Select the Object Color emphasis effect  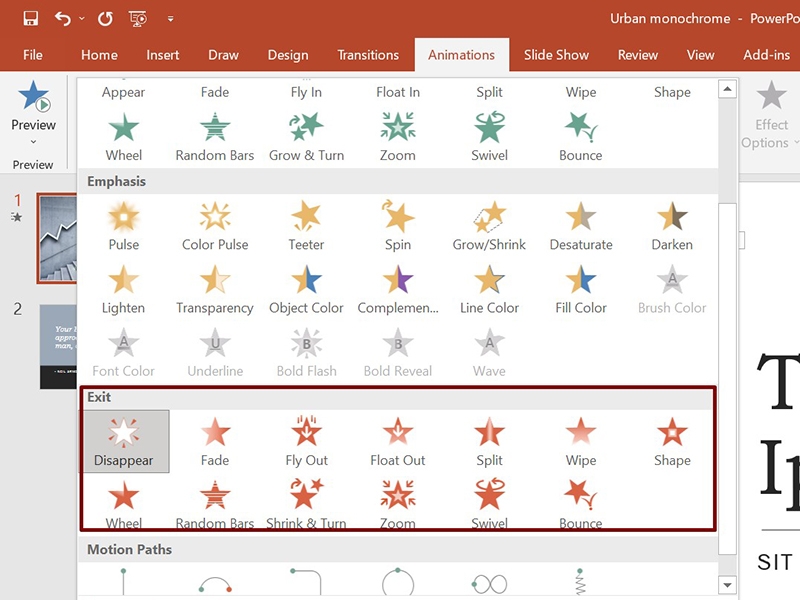pyautogui.click(x=306, y=289)
